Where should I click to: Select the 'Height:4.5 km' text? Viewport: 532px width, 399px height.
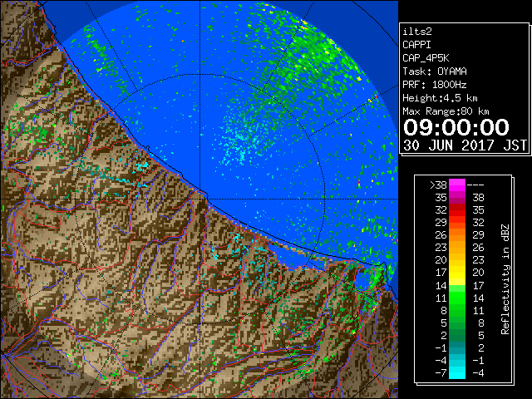tap(440, 98)
